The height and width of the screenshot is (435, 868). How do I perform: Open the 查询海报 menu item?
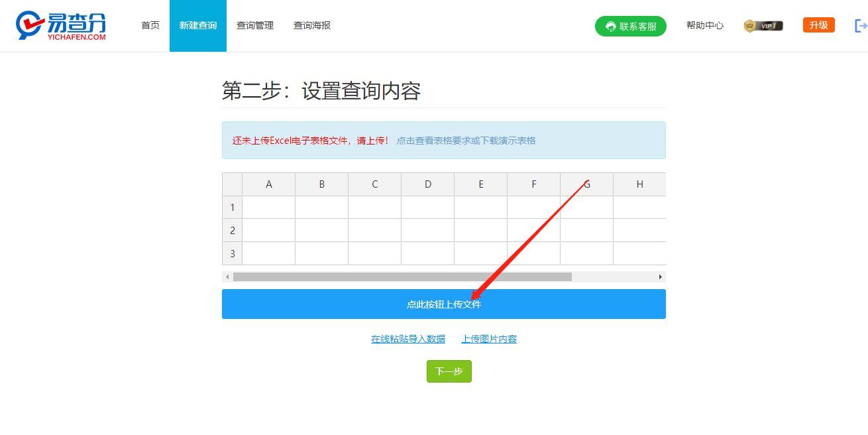tap(311, 25)
